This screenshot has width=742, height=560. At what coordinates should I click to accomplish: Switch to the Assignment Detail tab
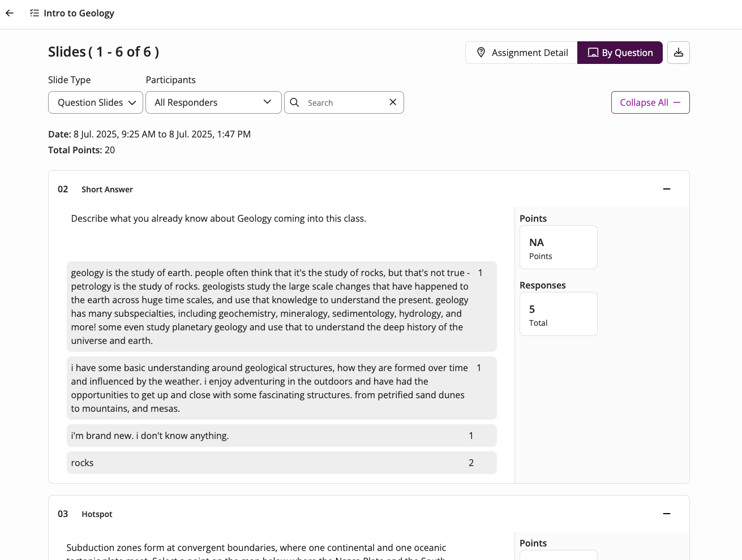[521, 53]
